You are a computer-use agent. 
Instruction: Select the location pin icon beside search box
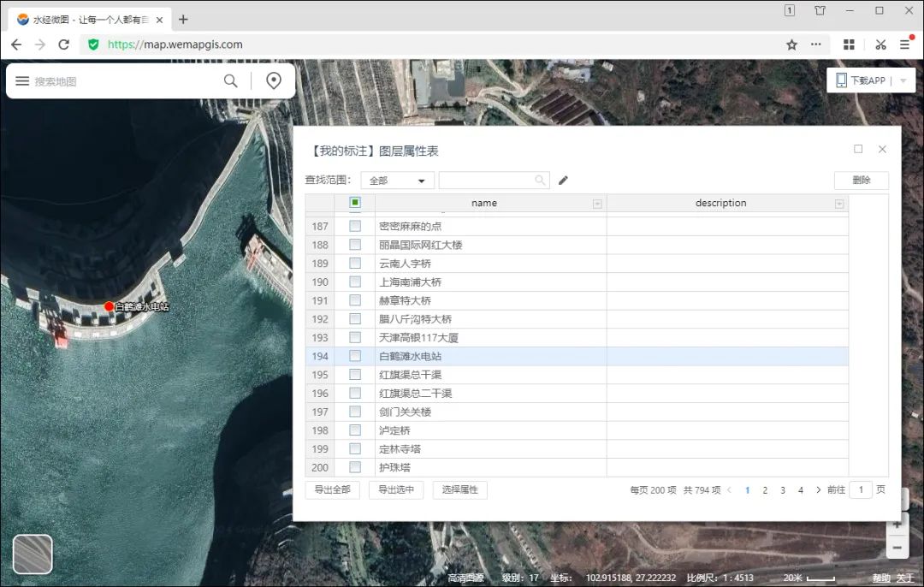273,80
